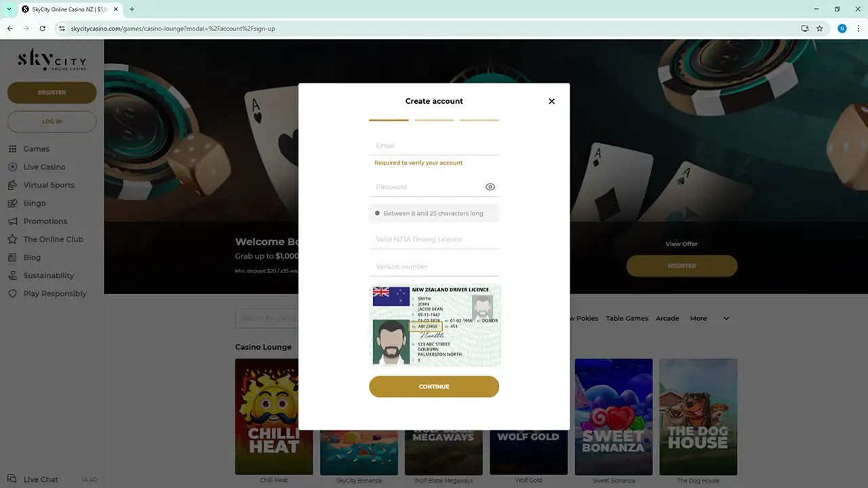868x488 pixels.
Task: Click The Online Club star icon
Action: point(12,239)
